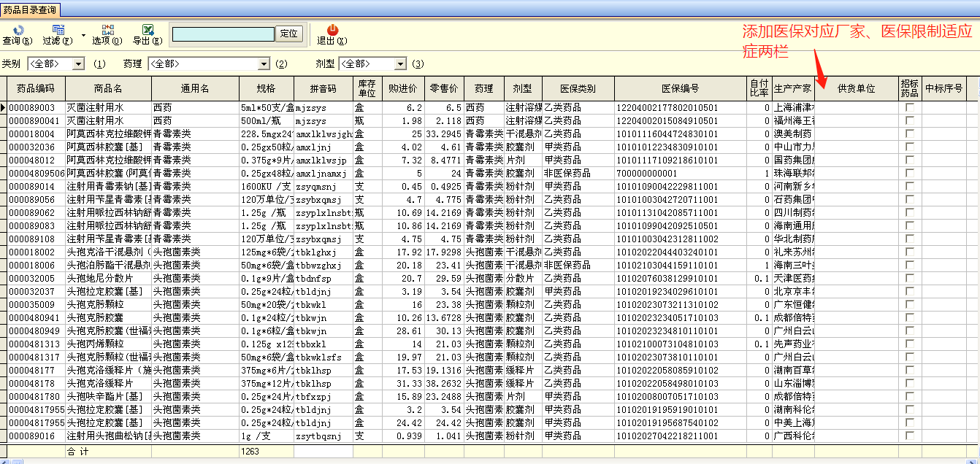
Task: Sort by the 商品名 column header
Action: pos(108,88)
